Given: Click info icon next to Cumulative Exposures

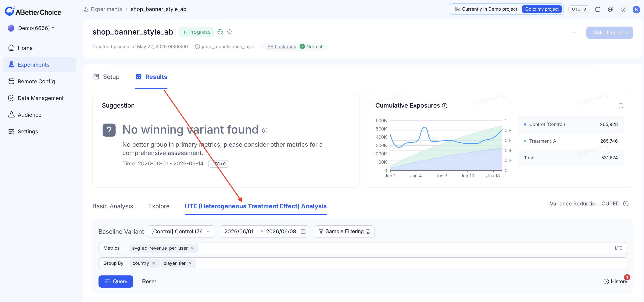Looking at the screenshot, I should 445,106.
